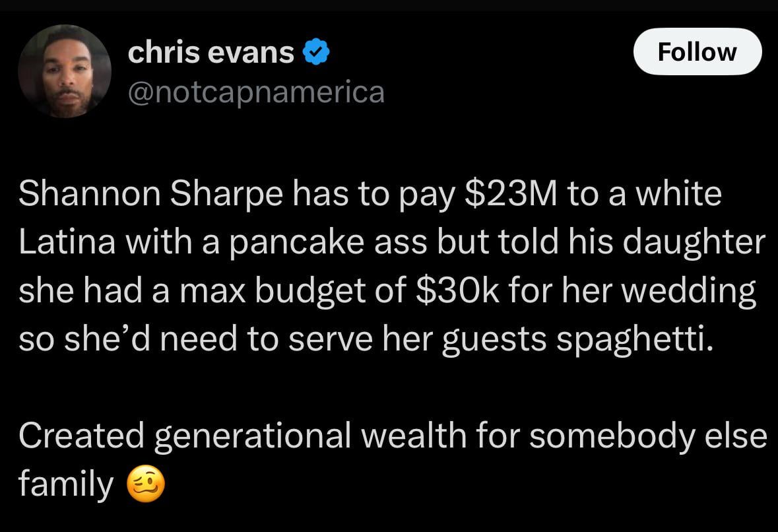Click the word "family" before the emoji
The width and height of the screenshot is (778, 532).
coord(66,484)
